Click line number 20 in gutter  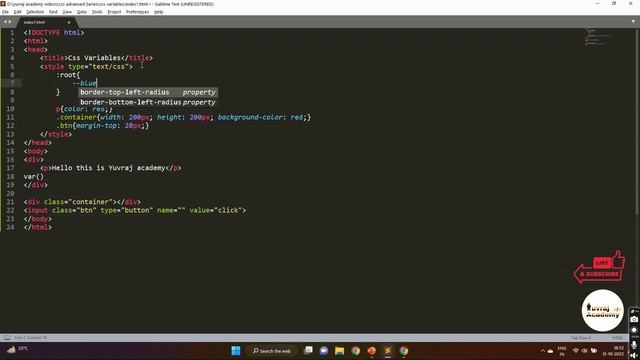(x=10, y=193)
